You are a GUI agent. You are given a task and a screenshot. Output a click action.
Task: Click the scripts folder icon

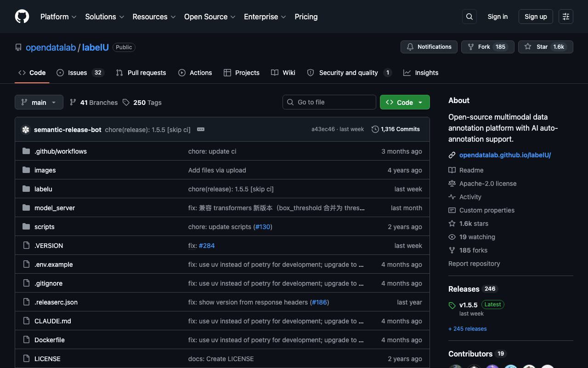tap(26, 226)
